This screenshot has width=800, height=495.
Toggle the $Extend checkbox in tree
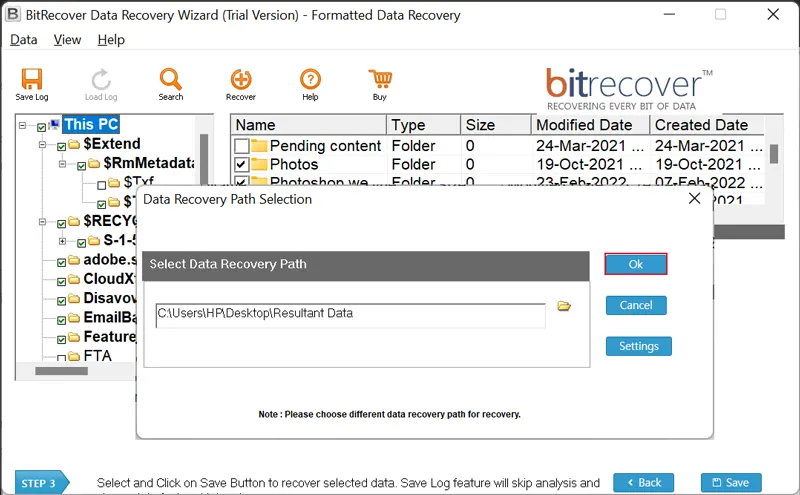coord(61,147)
